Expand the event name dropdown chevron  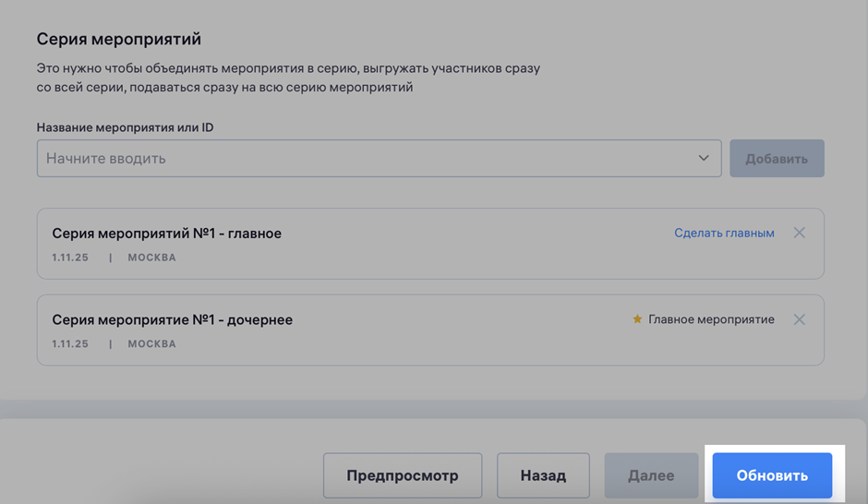pyautogui.click(x=704, y=159)
